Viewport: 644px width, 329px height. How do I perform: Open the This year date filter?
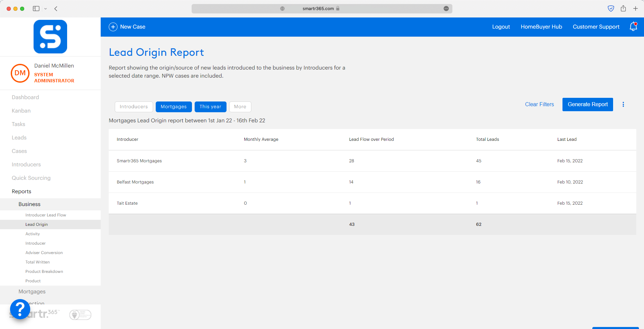(210, 107)
